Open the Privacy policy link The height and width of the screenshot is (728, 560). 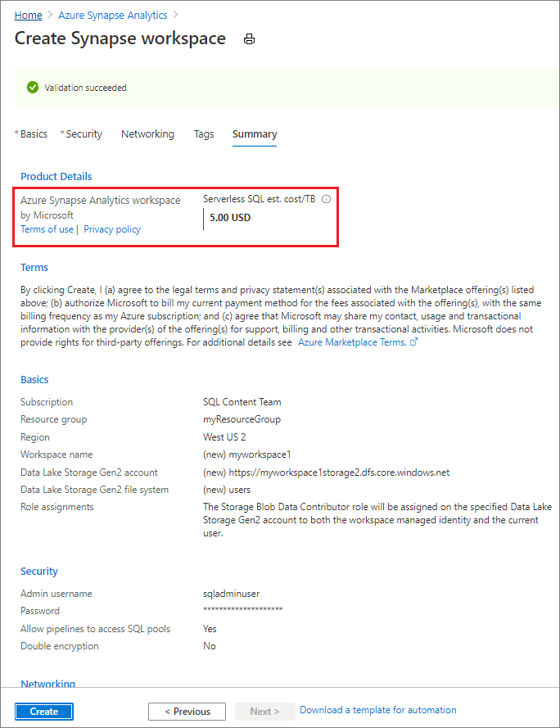tap(112, 229)
